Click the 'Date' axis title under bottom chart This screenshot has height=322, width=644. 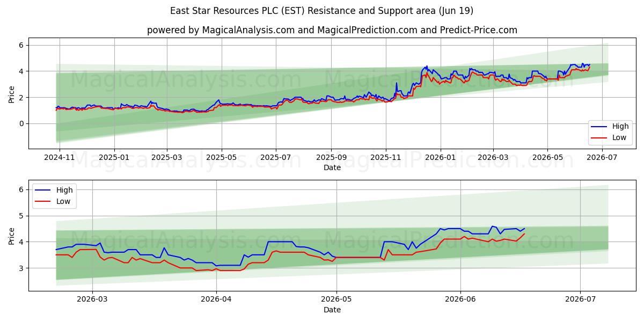pos(332,310)
